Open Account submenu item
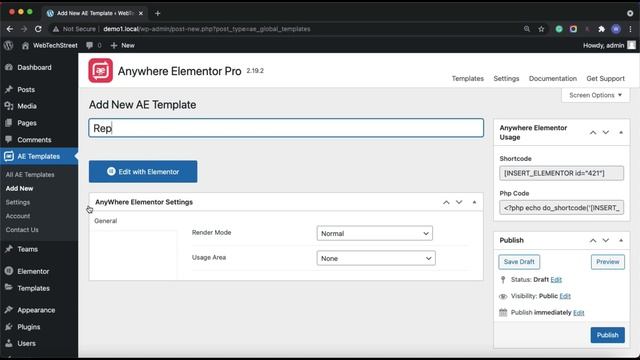 pos(18,216)
